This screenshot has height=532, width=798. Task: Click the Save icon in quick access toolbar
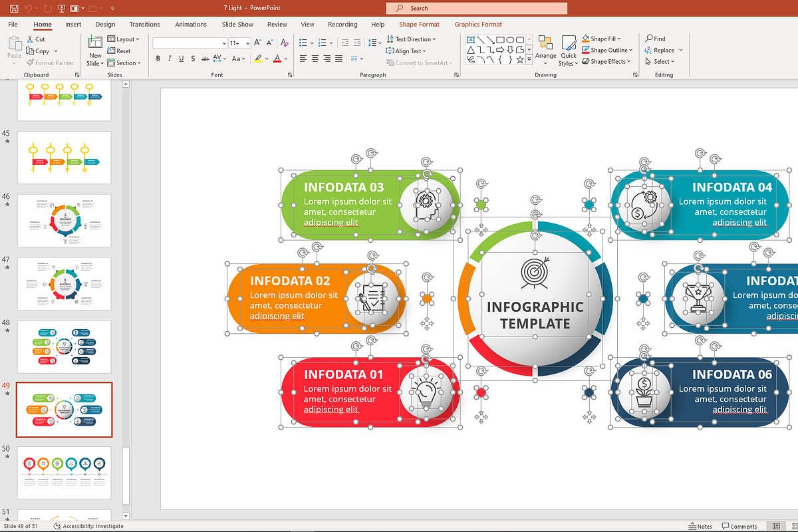click(13, 8)
